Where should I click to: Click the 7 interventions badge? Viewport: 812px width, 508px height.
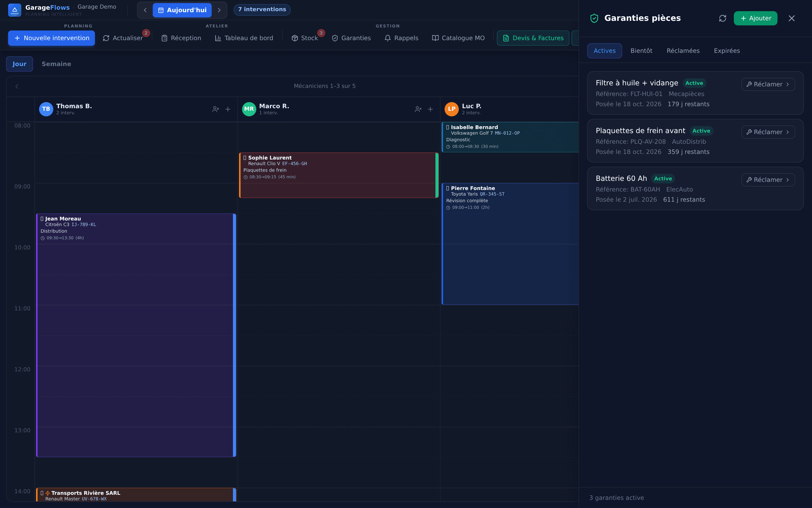[x=262, y=9]
